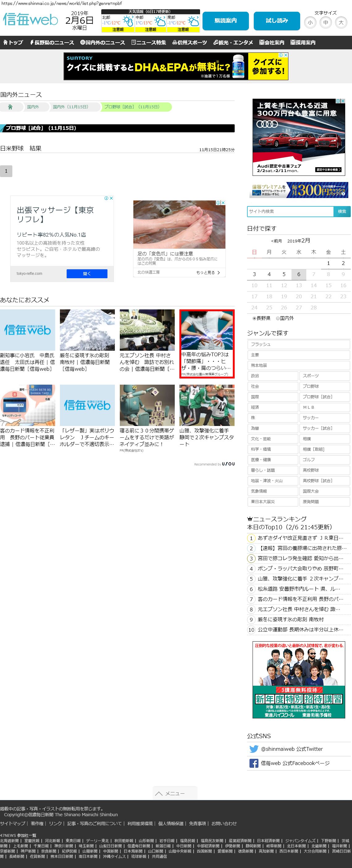The image size is (352, 868).
Task: Set text size to 小
Action: click(310, 23)
